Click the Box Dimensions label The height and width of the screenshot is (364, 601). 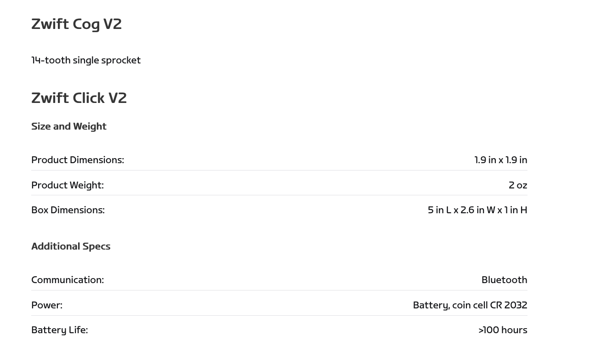tap(68, 210)
